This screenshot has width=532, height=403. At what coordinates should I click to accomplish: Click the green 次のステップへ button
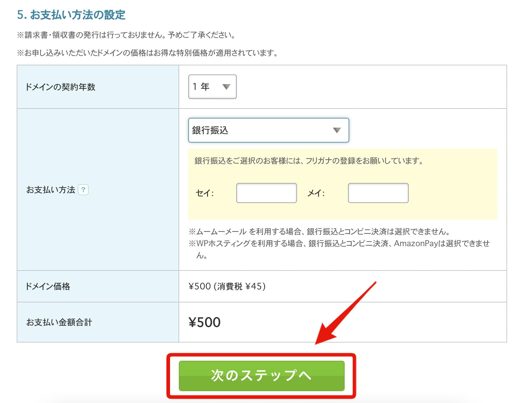(262, 376)
